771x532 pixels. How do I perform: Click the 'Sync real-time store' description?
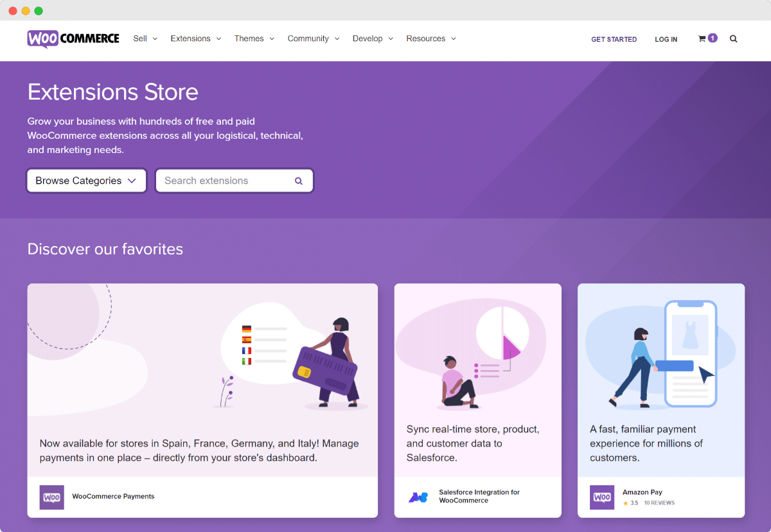coord(473,443)
